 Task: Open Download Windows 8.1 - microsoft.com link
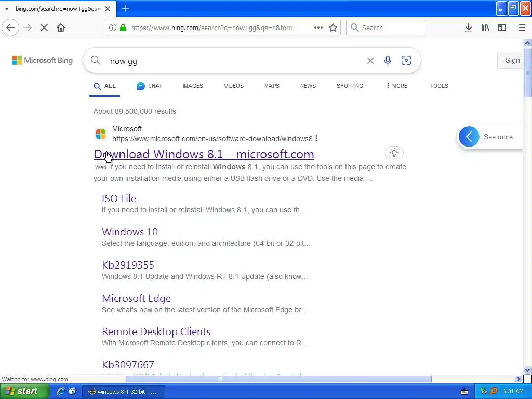(204, 154)
